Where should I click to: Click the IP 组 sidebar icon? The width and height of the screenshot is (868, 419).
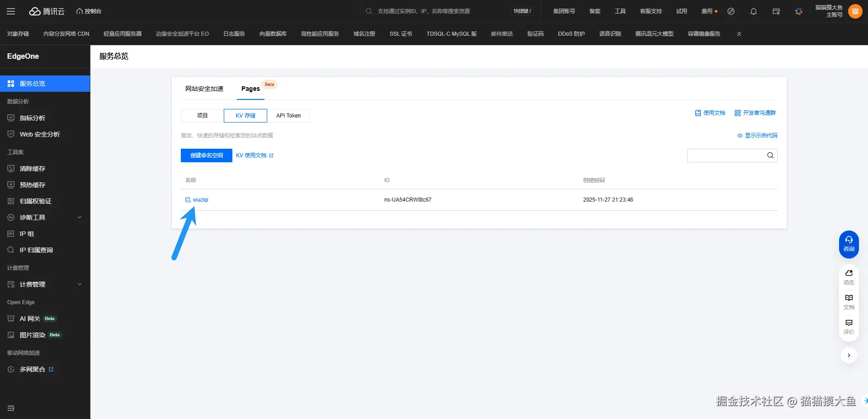pyautogui.click(x=11, y=234)
